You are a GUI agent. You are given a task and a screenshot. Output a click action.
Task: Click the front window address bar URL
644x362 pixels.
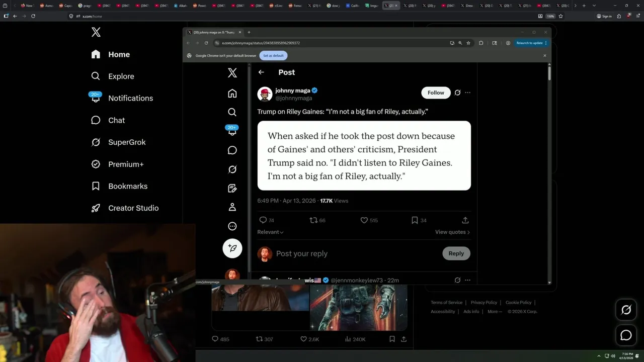point(261,43)
